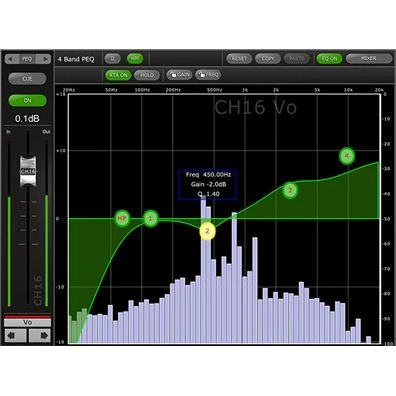Click the CH16 fader knob
The height and width of the screenshot is (396, 396).
tap(28, 171)
